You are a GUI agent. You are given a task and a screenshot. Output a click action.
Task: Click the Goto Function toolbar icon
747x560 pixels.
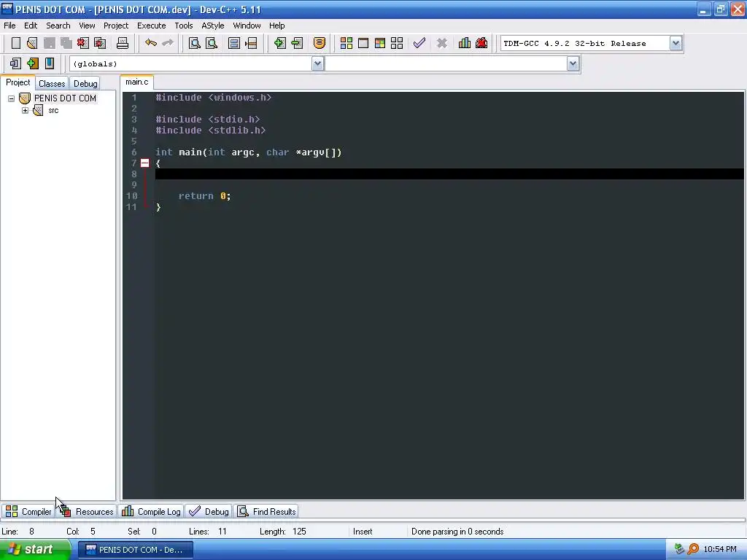click(234, 43)
